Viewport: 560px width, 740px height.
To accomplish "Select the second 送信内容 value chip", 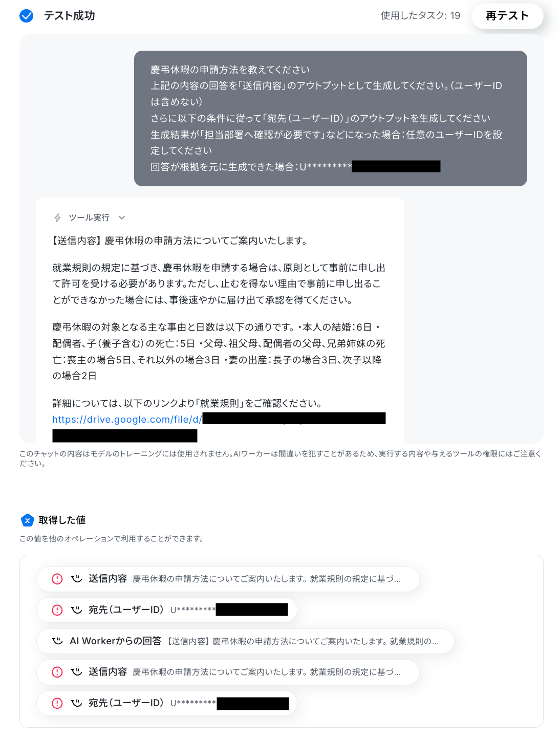I will coord(228,672).
